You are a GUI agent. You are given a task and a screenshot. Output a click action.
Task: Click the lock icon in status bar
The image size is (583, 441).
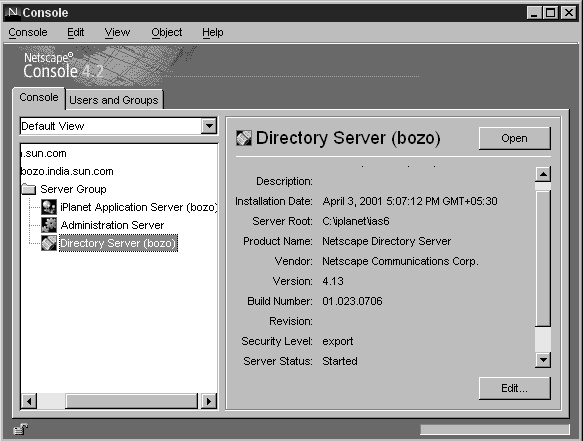[x=20, y=429]
